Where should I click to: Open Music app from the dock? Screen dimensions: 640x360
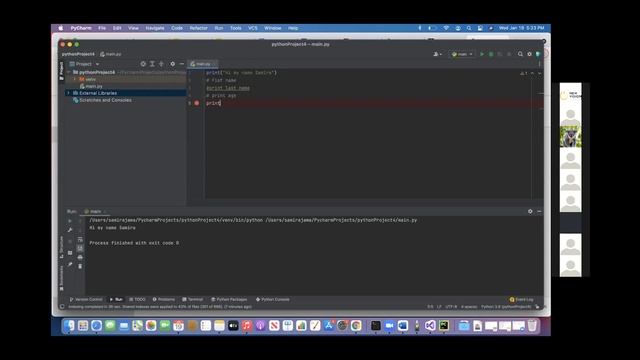coord(247,326)
